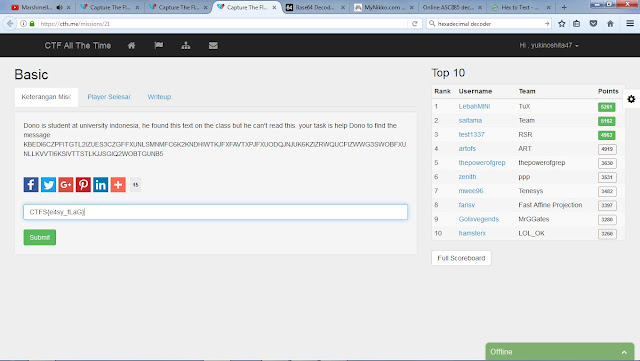Mute the YouTube tab's speaker icon
640x361 pixels.
(60, 7)
